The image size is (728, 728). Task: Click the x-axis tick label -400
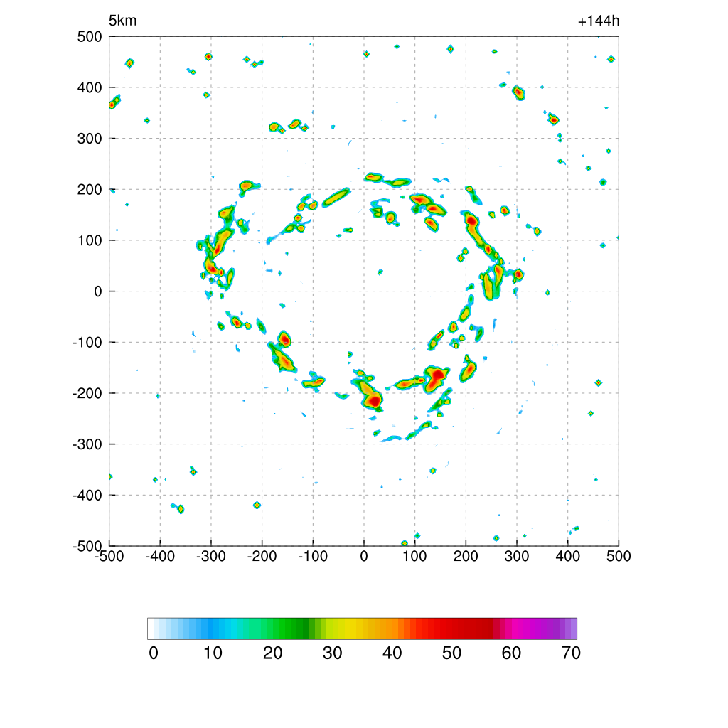(x=160, y=556)
